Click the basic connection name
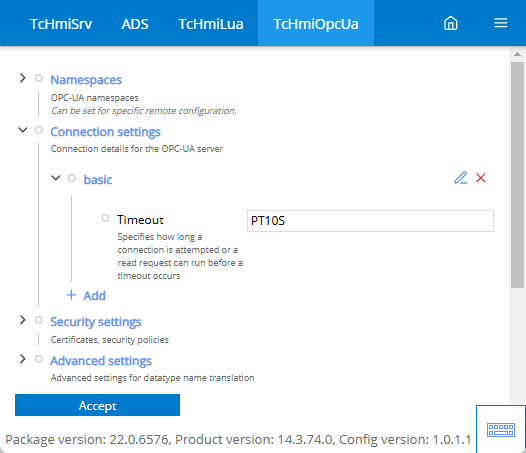The width and height of the screenshot is (526, 453). [x=98, y=180]
